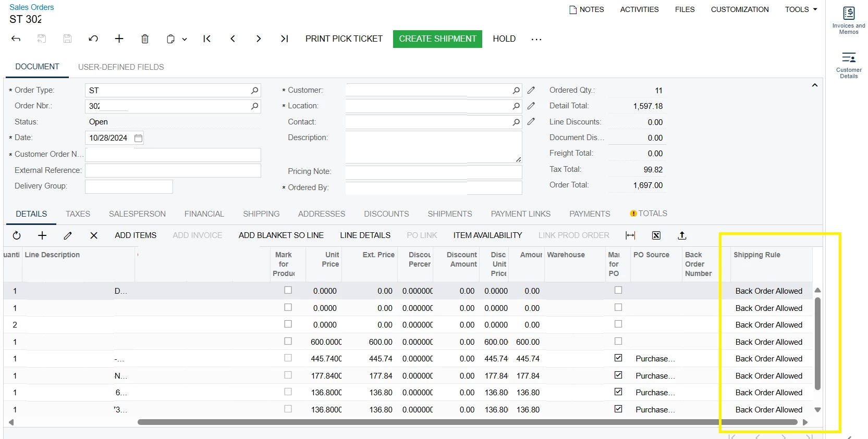Click the NOTES icon link
The image size is (868, 439).
(x=586, y=9)
